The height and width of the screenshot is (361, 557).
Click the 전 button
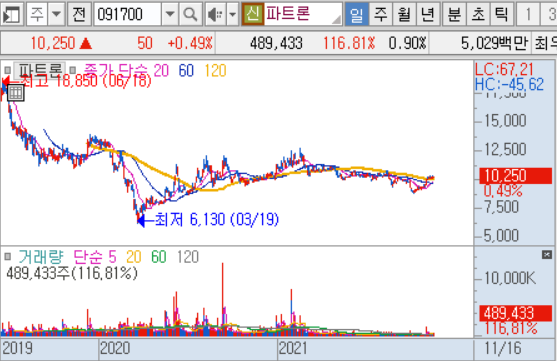tap(79, 14)
